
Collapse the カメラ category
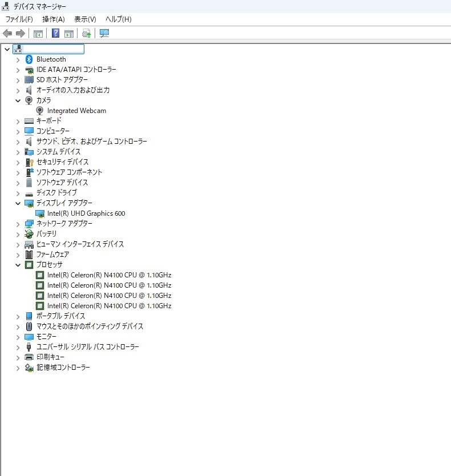coord(18,100)
